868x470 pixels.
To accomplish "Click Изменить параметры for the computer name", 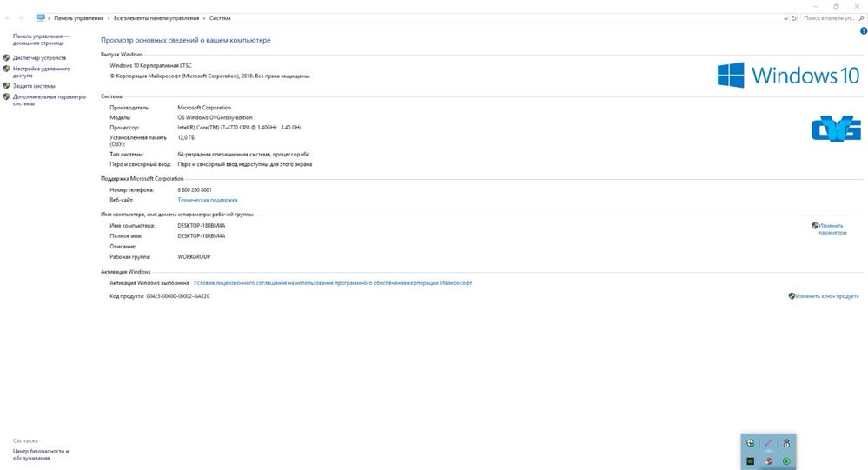I will click(832, 229).
